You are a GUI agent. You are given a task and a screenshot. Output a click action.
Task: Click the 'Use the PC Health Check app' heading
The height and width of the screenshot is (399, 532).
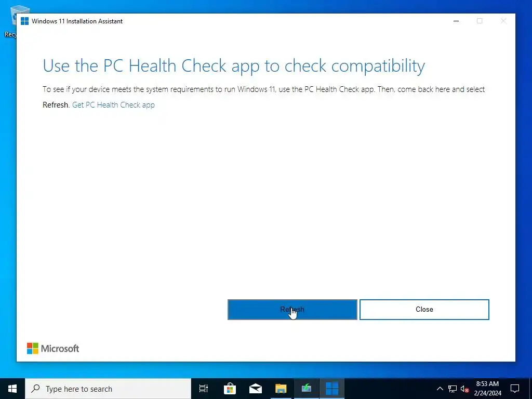point(234,65)
